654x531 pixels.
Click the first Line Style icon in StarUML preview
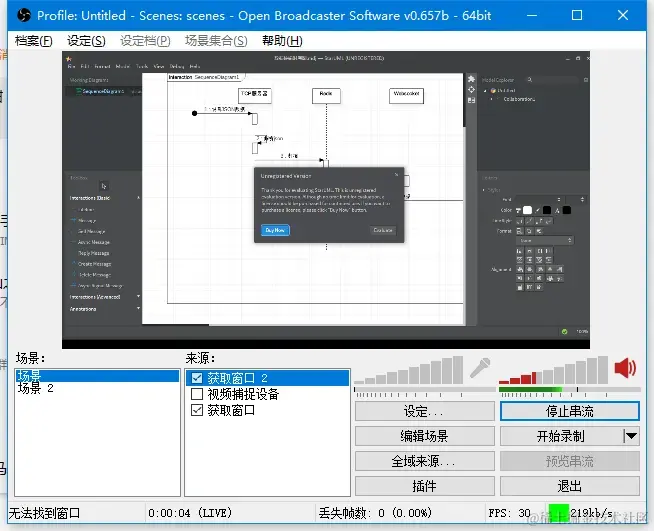click(520, 221)
